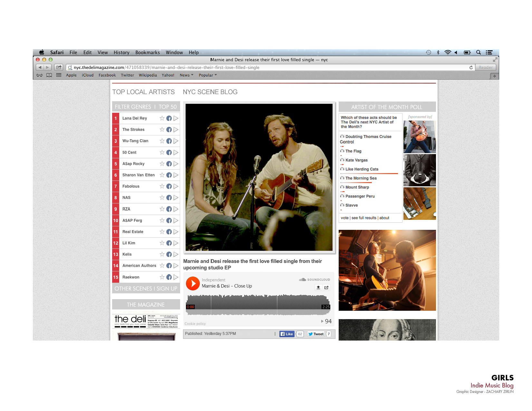
Task: Open Sharon Van Etten's Facebook icon
Action: [x=169, y=175]
